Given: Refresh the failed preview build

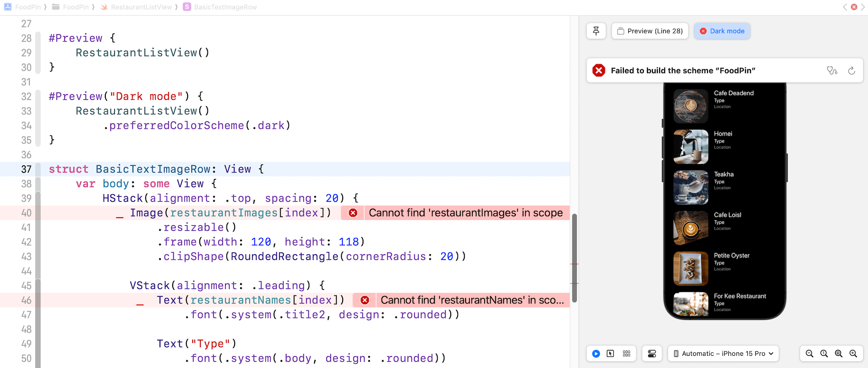Looking at the screenshot, I should point(851,70).
